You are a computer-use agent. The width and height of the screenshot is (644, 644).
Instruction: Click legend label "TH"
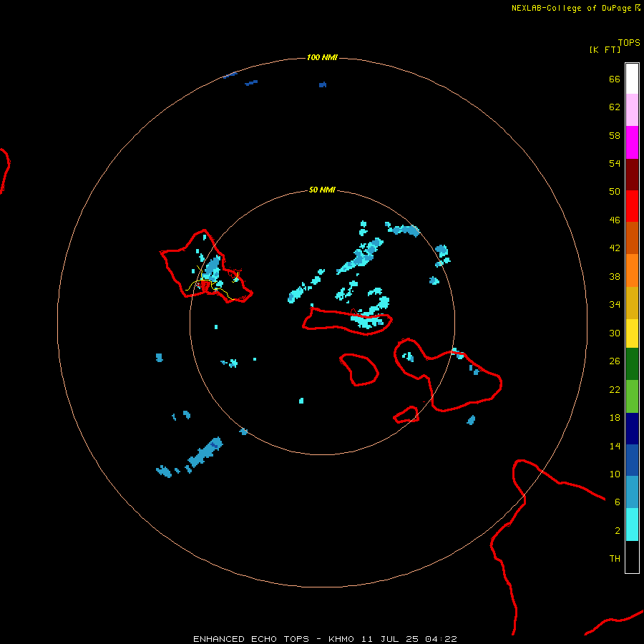tap(615, 559)
